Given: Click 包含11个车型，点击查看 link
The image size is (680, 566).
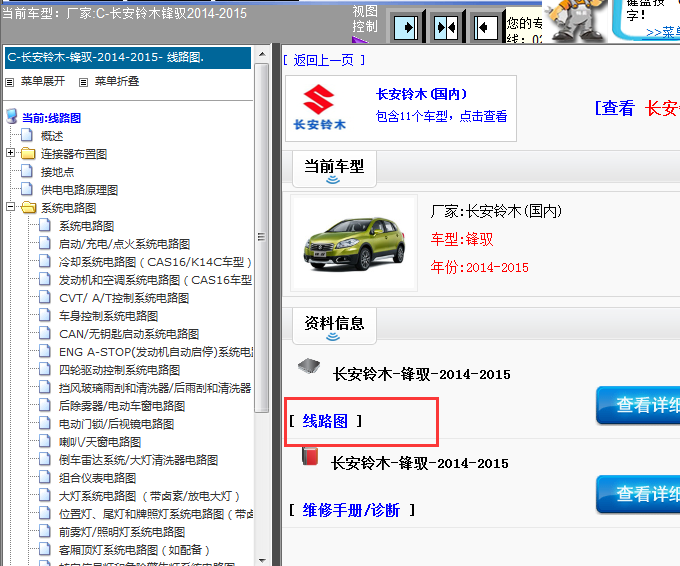Looking at the screenshot, I should [x=441, y=116].
